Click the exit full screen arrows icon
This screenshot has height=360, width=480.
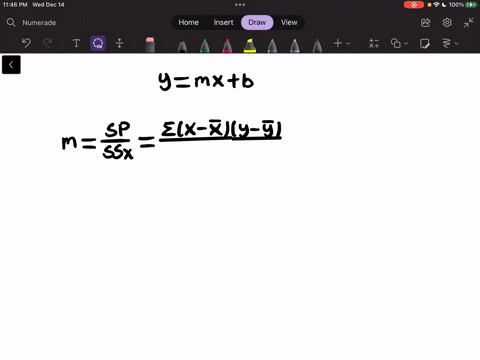[468, 23]
